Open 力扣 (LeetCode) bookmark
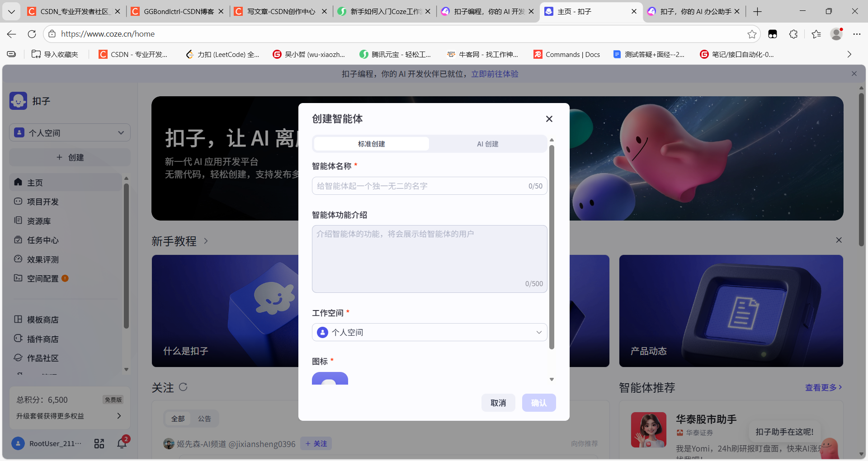The image size is (868, 461). 222,54
